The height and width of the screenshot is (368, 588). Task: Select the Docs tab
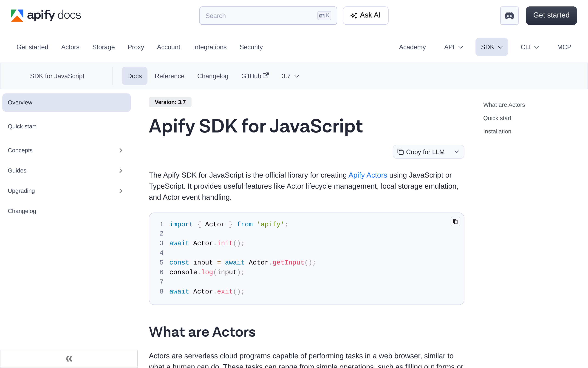coord(134,76)
